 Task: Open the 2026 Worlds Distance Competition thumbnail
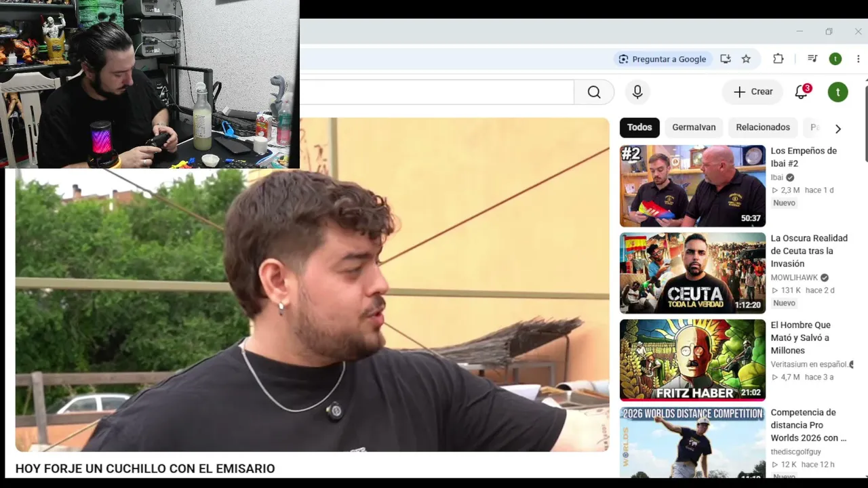pyautogui.click(x=692, y=443)
